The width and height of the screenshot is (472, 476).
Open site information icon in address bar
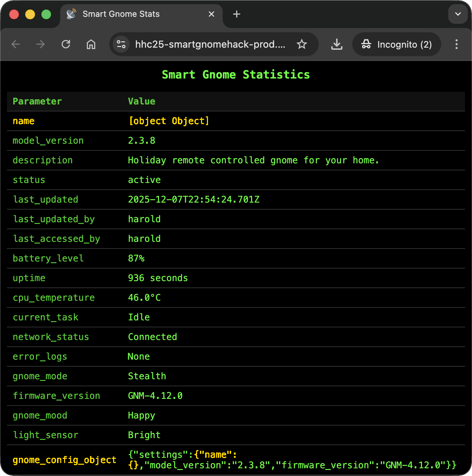pos(121,44)
